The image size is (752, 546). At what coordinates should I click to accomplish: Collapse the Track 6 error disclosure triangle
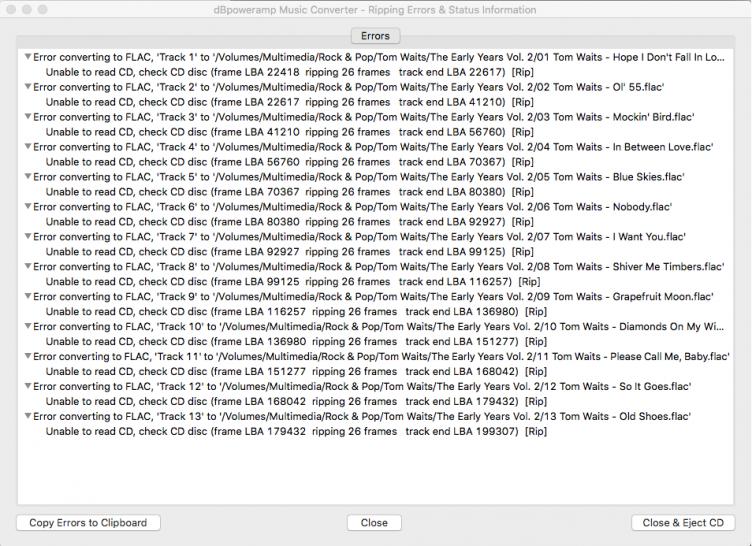[27, 207]
